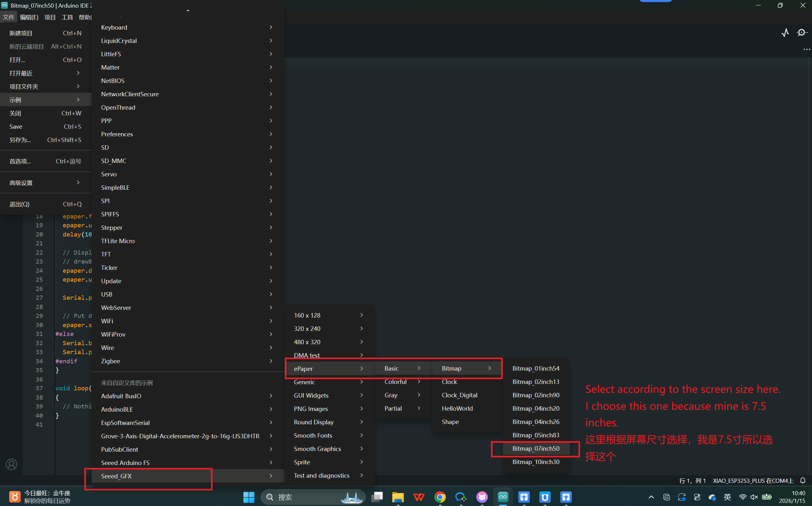Click the three-dots more options icon

[806, 50]
